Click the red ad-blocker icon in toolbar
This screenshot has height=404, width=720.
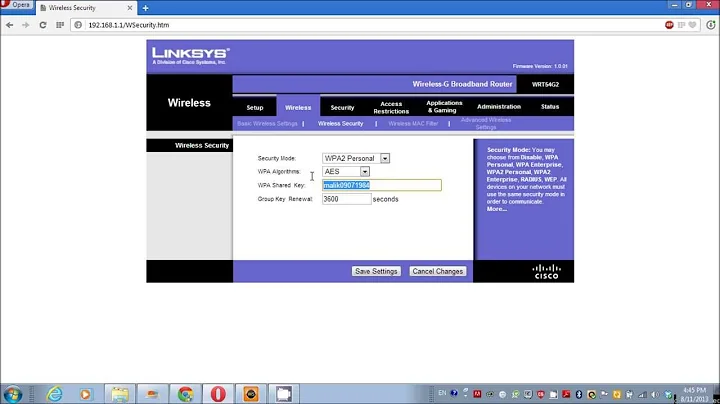[669, 25]
